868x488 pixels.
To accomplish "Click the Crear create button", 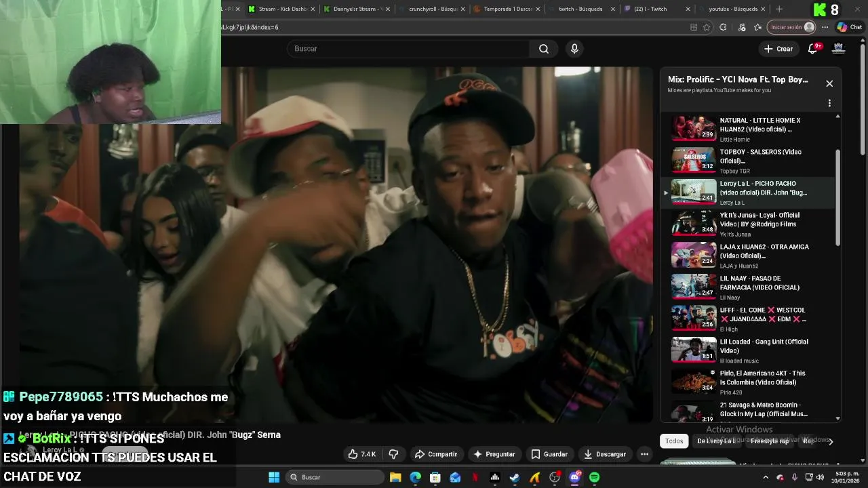I will [x=778, y=49].
